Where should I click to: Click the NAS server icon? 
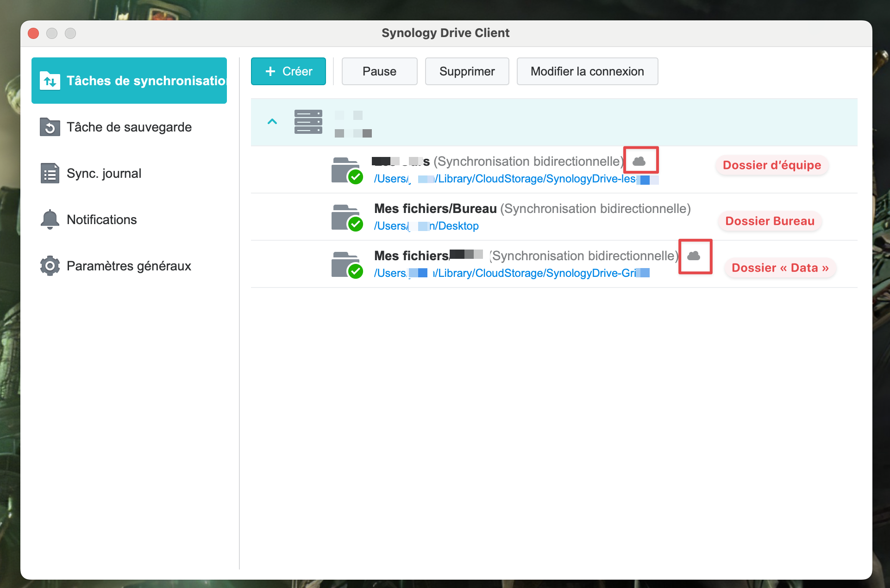pos(308,122)
